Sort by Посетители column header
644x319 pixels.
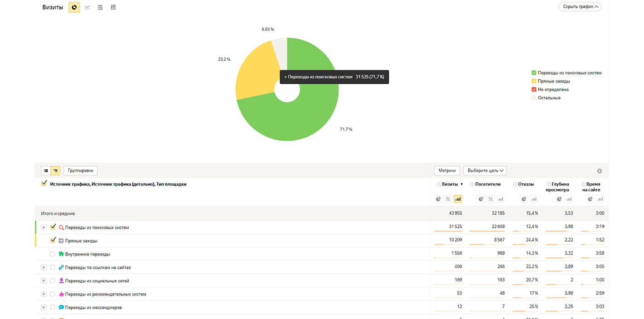point(488,184)
